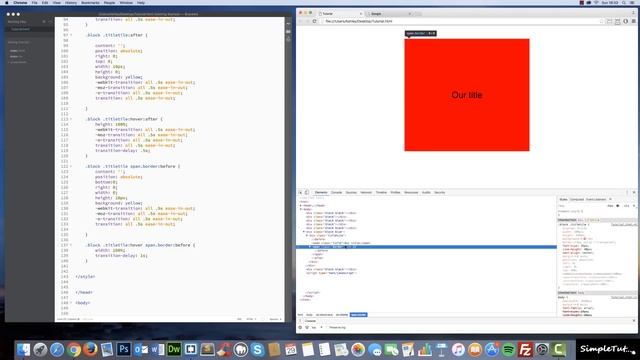This screenshot has width=640, height=360.
Task: Open Finder from the Dock
Action: click(23, 349)
